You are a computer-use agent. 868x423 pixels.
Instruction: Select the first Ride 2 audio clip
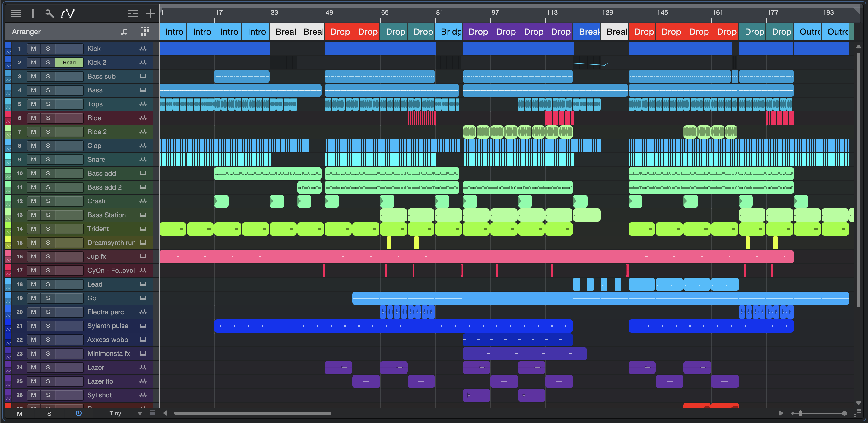click(x=469, y=132)
